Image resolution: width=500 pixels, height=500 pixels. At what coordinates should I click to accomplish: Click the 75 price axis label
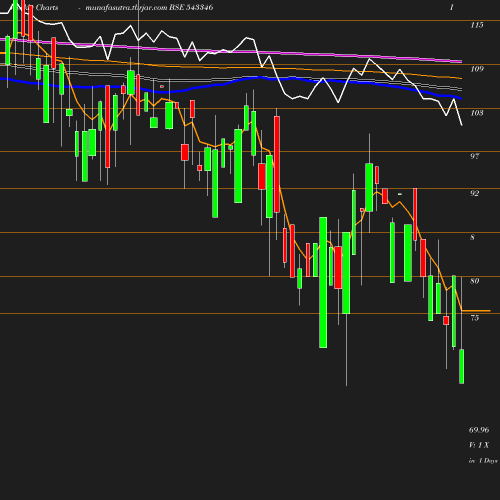475,318
